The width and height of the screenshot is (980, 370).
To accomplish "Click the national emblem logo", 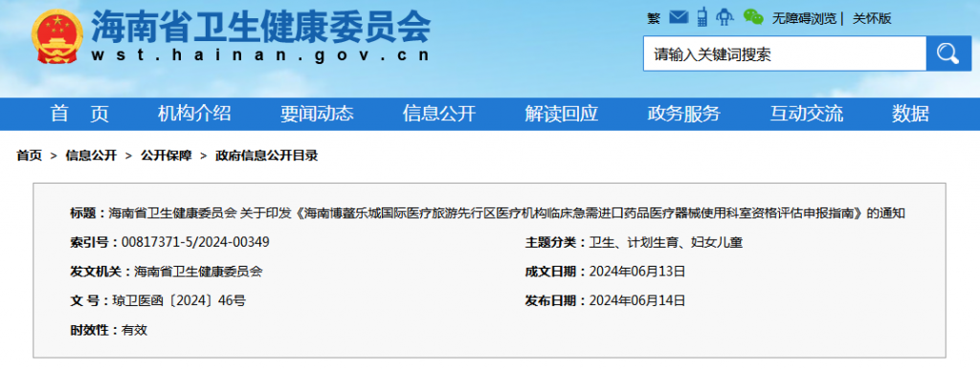I will (x=56, y=36).
